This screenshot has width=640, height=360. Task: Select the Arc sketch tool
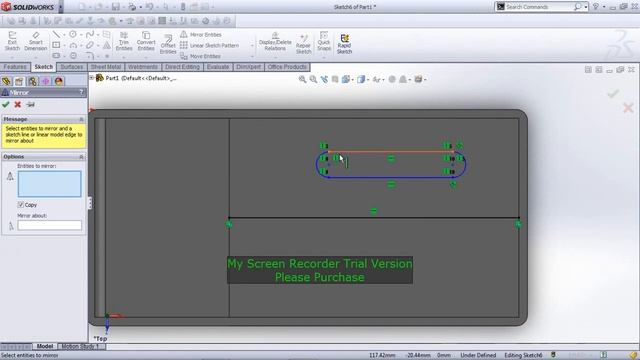[x=73, y=45]
